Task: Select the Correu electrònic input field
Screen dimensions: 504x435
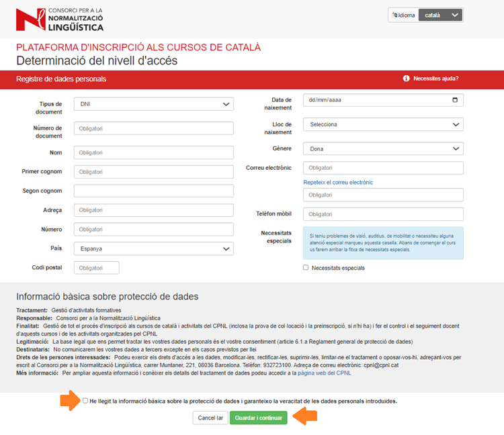Action: 383,168
